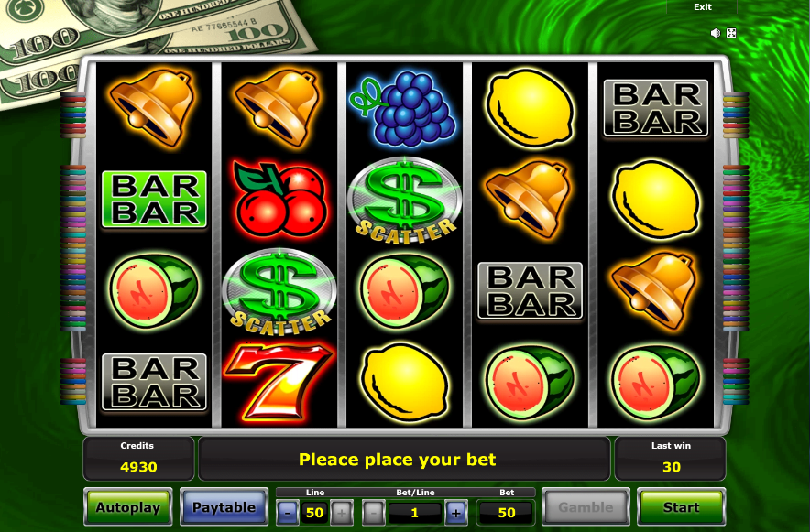Click the scatter symbol on third reel
This screenshot has height=532, width=810.
pos(404,201)
